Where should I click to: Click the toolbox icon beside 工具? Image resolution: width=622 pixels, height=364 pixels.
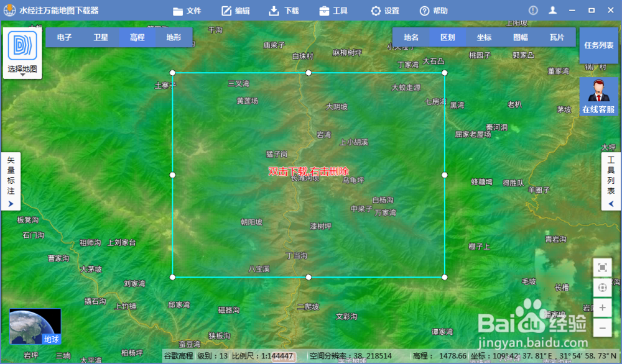[x=324, y=11]
